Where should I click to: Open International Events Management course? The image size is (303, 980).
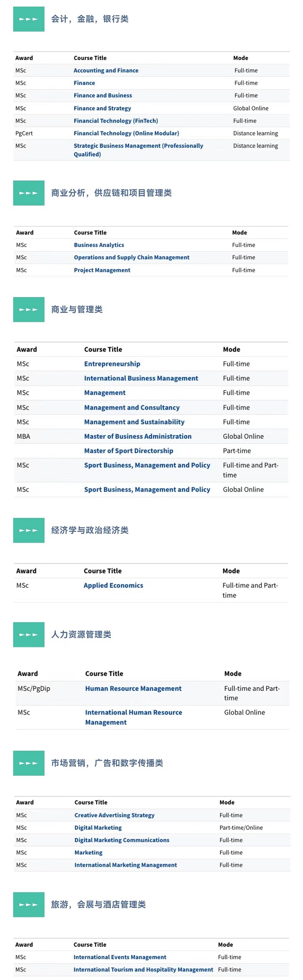[120, 957]
